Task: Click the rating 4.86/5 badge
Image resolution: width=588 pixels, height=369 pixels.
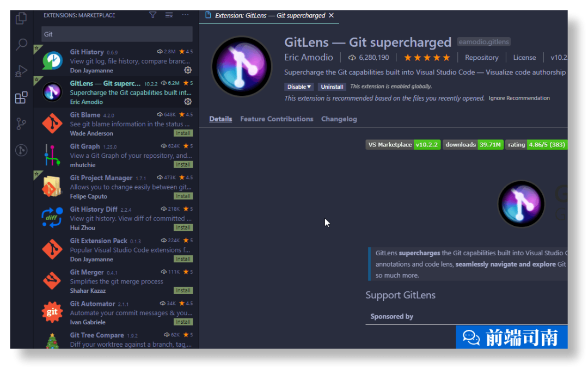Action: [x=536, y=145]
